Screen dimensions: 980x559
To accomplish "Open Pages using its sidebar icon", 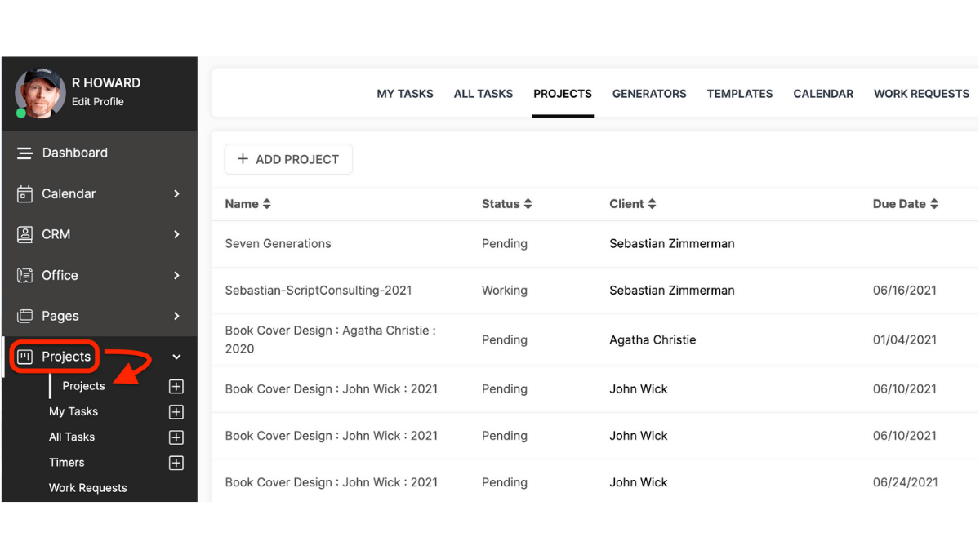I will tap(25, 316).
